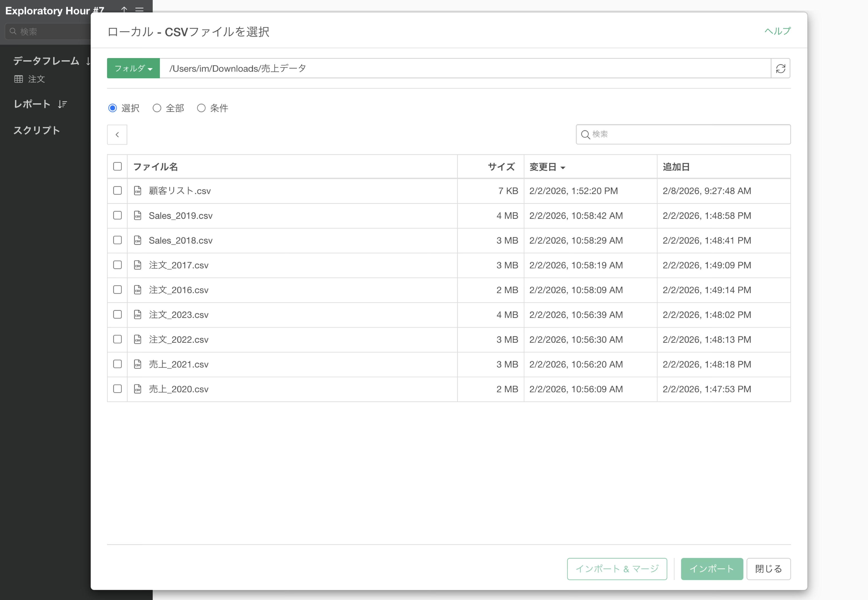Open the ヘルプ link
The height and width of the screenshot is (600, 868).
point(777,31)
